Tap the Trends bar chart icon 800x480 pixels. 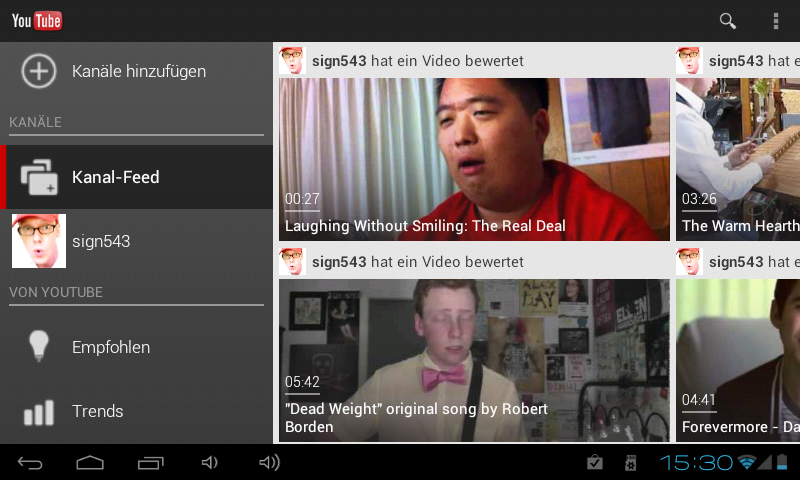[x=39, y=412]
